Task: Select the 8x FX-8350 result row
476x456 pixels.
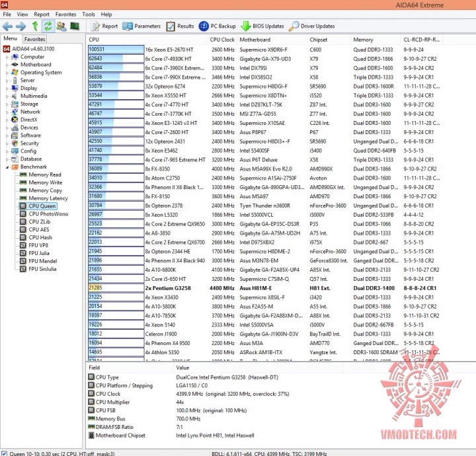Action: tap(264, 169)
